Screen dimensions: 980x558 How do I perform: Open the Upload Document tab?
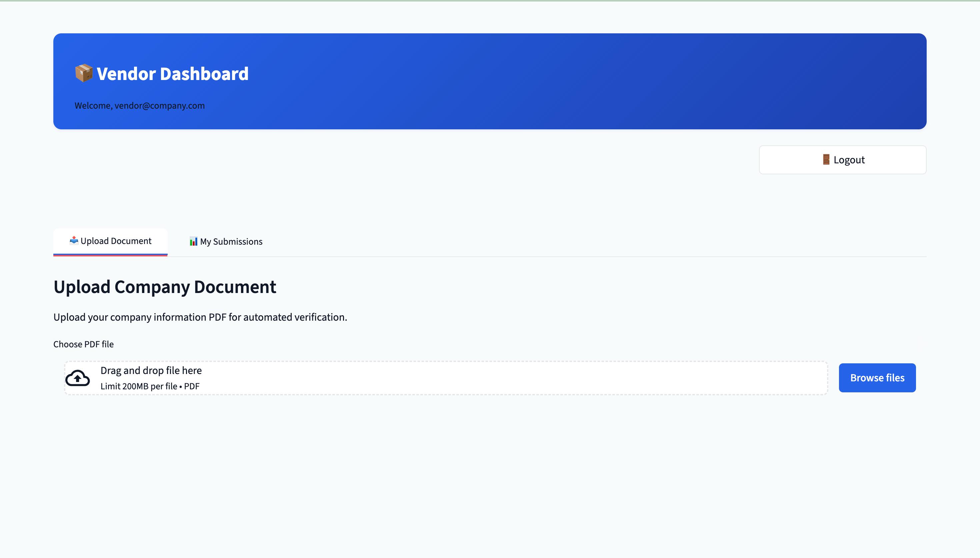pos(116,241)
